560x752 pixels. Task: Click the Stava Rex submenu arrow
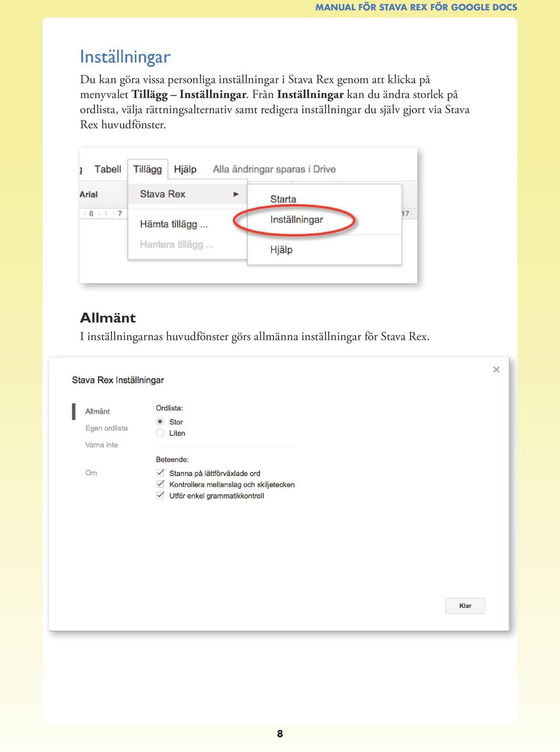click(x=236, y=194)
